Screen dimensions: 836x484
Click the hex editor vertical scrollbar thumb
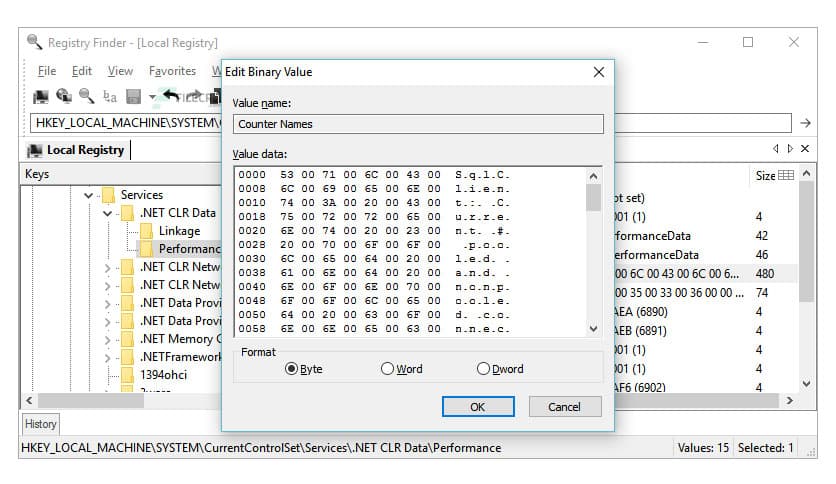[x=593, y=197]
